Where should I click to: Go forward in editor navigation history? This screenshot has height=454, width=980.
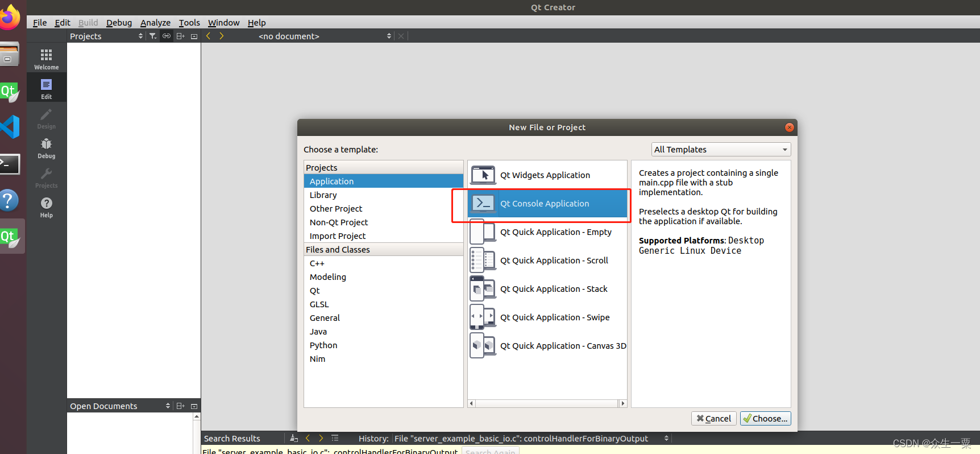(222, 36)
